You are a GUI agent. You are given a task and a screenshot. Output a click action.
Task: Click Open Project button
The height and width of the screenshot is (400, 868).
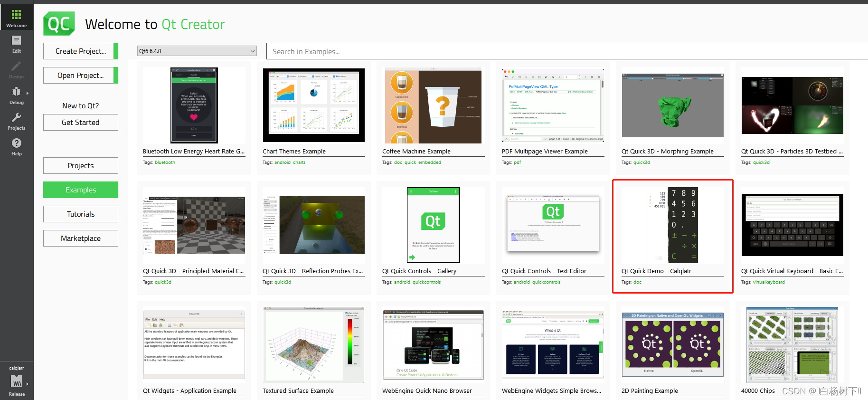(81, 75)
